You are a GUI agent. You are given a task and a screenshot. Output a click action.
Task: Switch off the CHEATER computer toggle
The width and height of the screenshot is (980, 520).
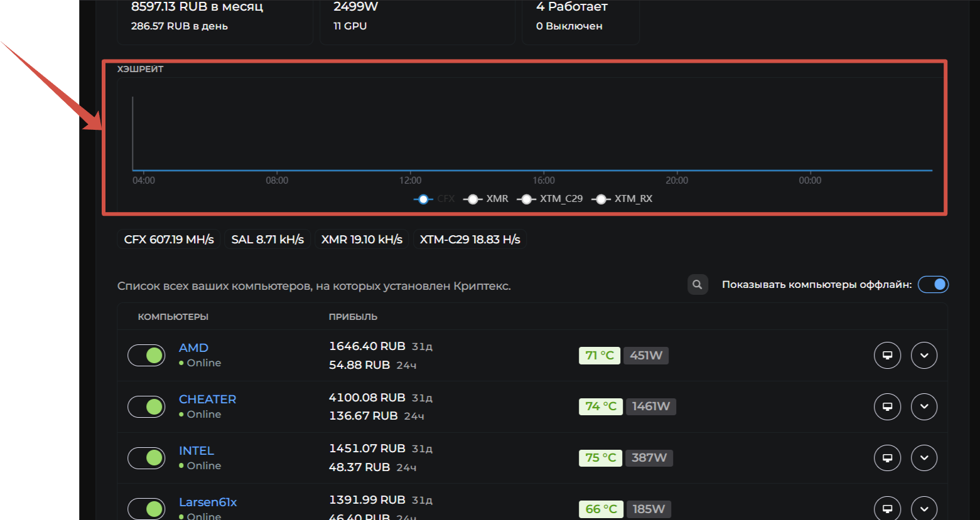[146, 406]
